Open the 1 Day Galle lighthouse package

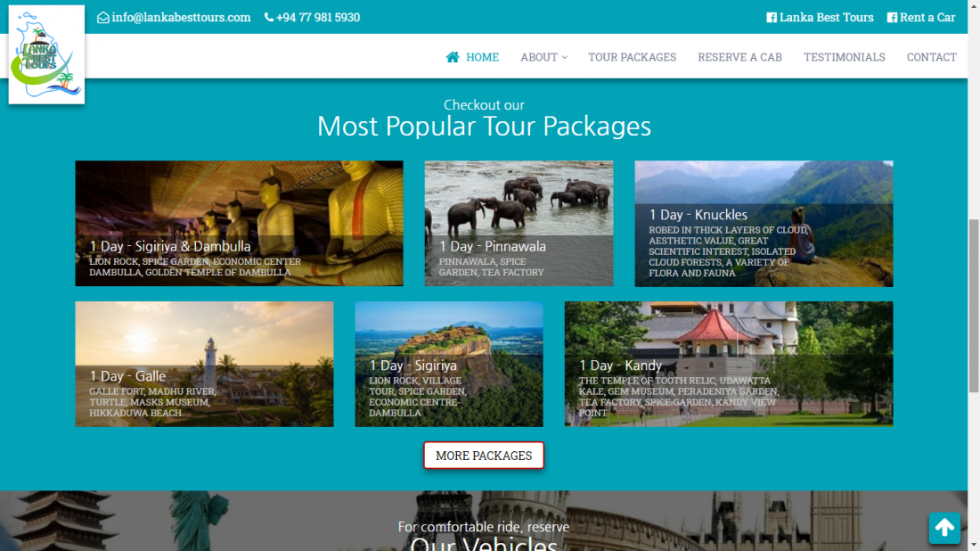coord(204,364)
